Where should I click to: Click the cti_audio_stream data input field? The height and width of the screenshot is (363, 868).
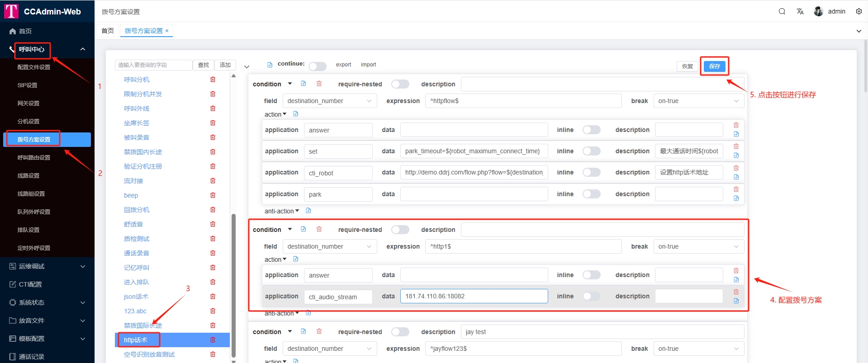point(474,296)
